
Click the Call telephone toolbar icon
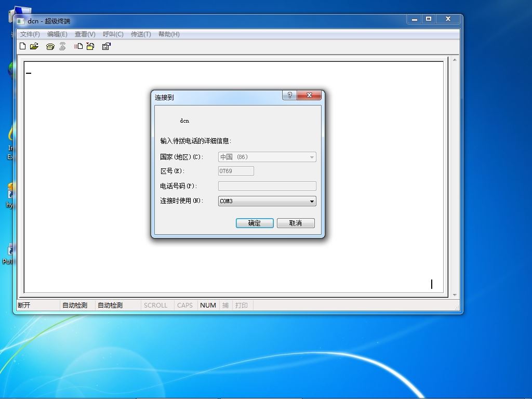point(50,46)
